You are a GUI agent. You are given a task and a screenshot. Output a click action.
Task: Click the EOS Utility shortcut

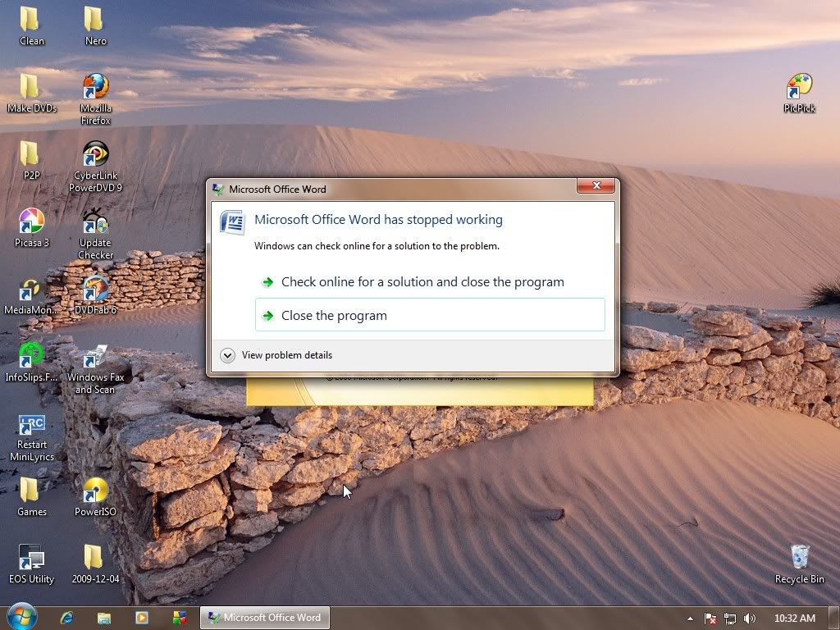click(32, 564)
